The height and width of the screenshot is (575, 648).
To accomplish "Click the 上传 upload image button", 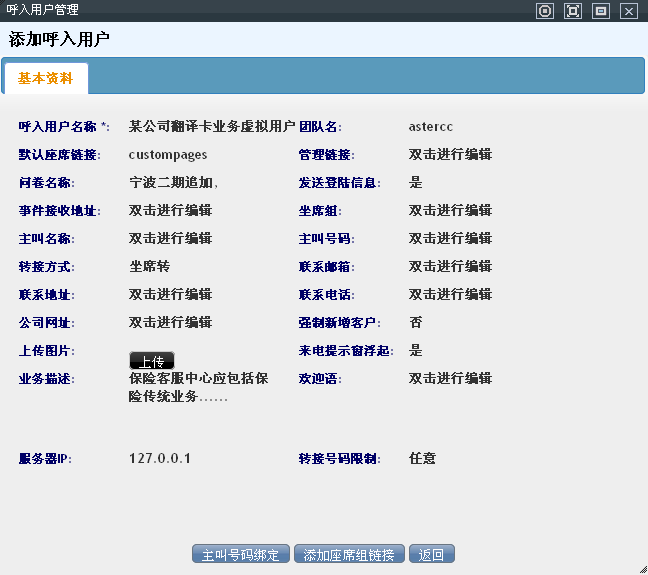I will point(152,361).
